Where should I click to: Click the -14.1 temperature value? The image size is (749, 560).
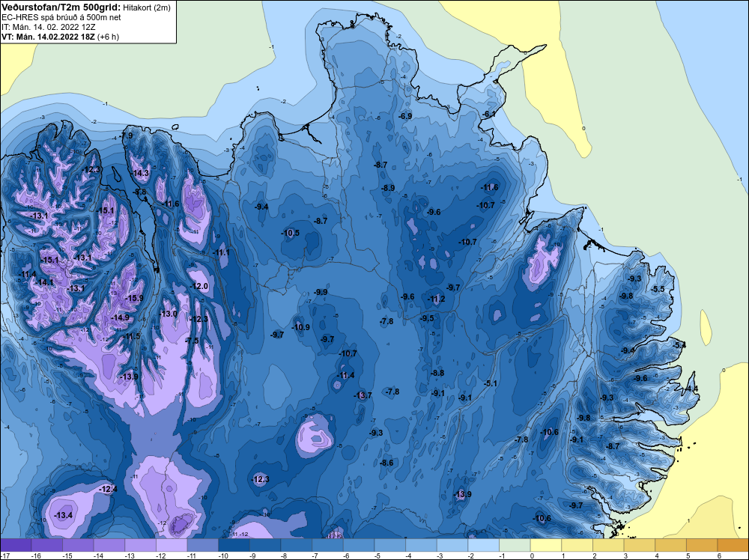coord(45,283)
